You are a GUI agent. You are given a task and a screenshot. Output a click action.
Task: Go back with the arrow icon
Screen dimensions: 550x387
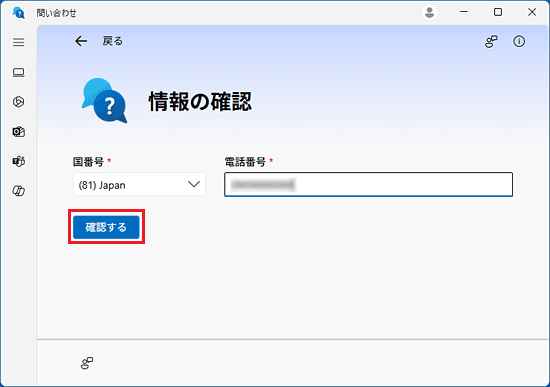coord(81,41)
